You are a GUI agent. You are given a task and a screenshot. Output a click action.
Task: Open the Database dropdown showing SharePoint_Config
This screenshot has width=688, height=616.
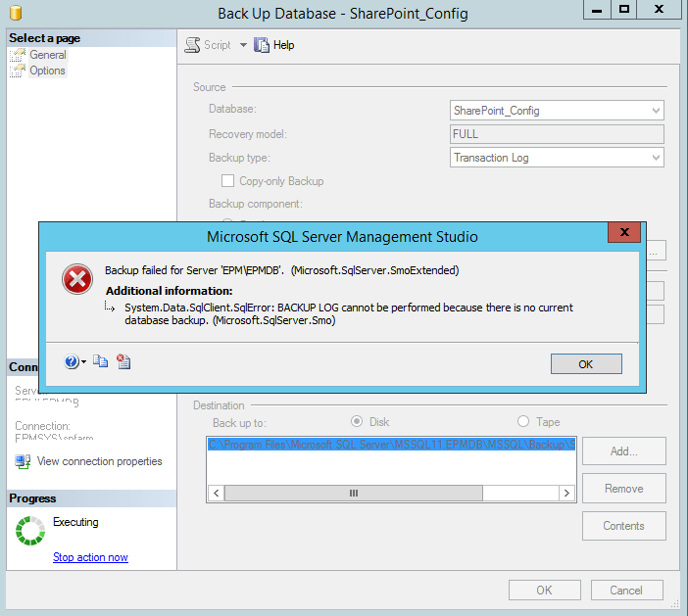click(x=557, y=111)
